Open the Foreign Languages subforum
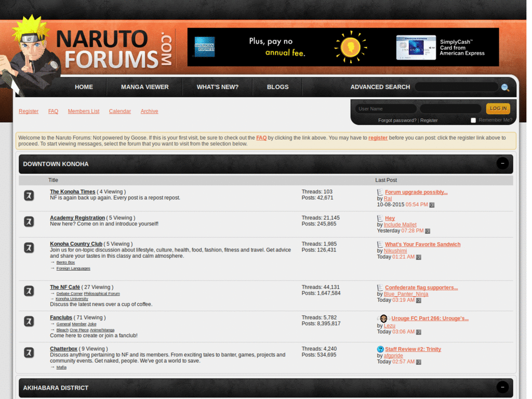The height and width of the screenshot is (399, 532). [x=73, y=269]
